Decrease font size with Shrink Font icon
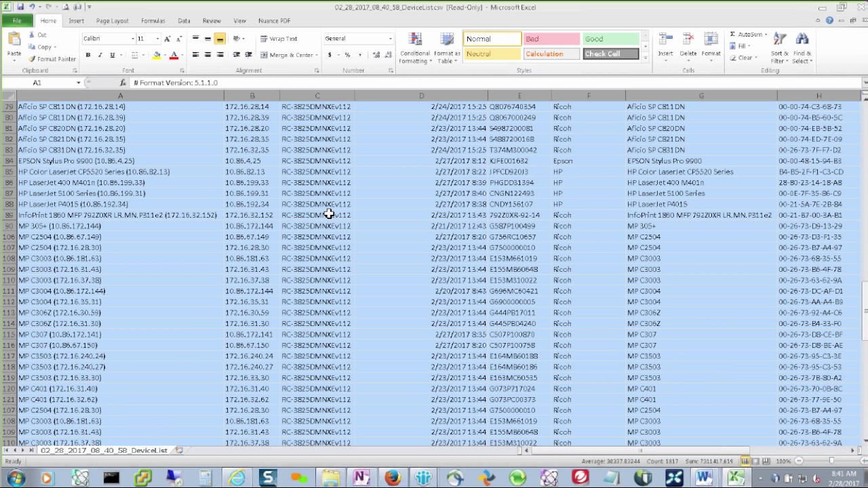The image size is (868, 488). [x=178, y=39]
